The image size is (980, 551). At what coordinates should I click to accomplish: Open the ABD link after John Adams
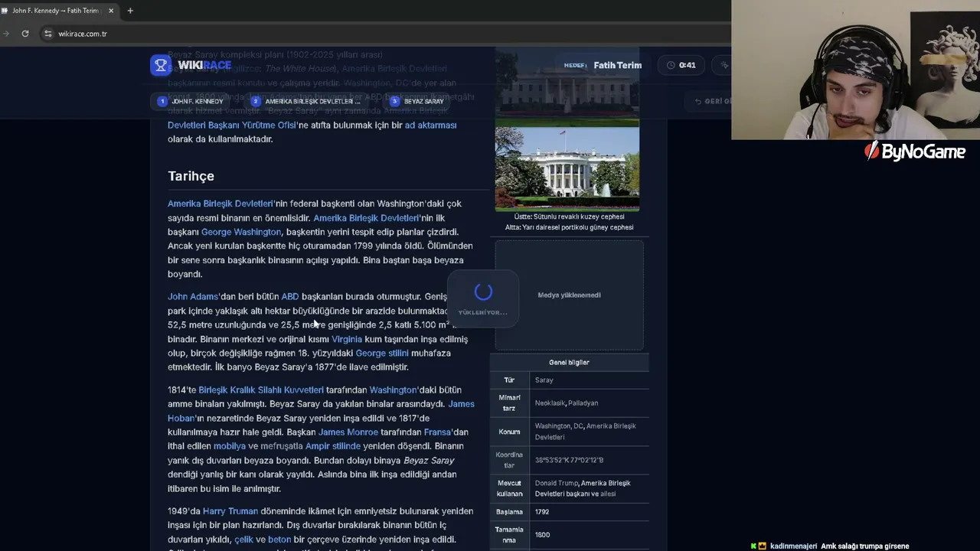[x=290, y=296]
